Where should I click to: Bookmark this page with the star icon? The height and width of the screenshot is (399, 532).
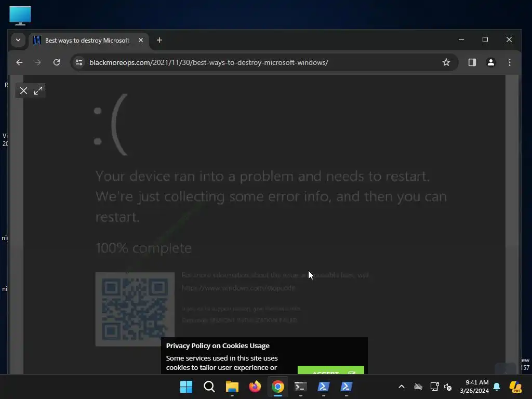pos(446,62)
